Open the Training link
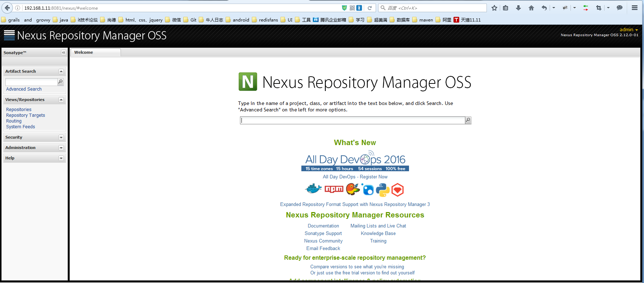Screen dimensions: 644x283 [x=378, y=241]
